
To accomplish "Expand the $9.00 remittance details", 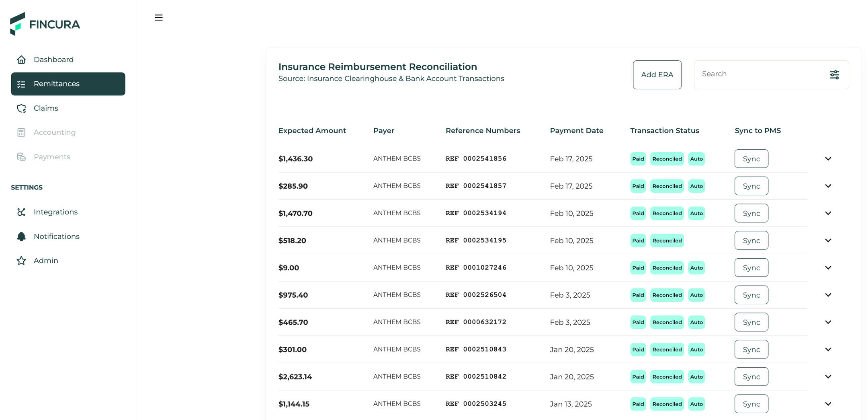I will tap(828, 268).
